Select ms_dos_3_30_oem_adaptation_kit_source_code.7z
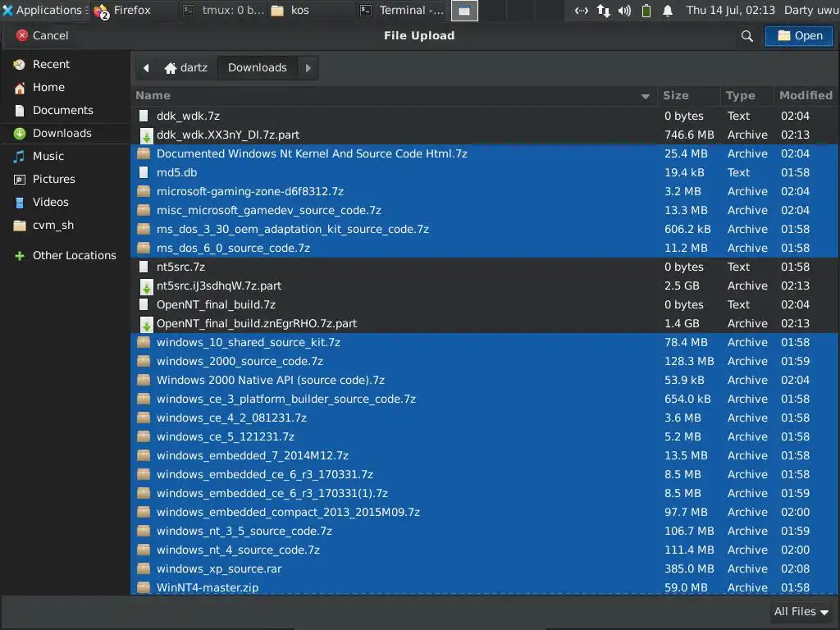The width and height of the screenshot is (840, 630). [485, 230]
